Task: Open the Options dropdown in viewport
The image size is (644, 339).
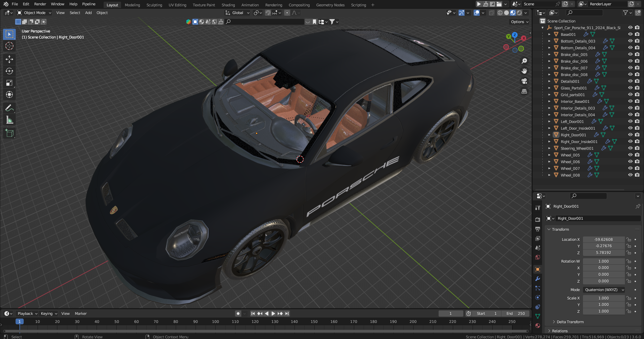Action: coord(519,22)
